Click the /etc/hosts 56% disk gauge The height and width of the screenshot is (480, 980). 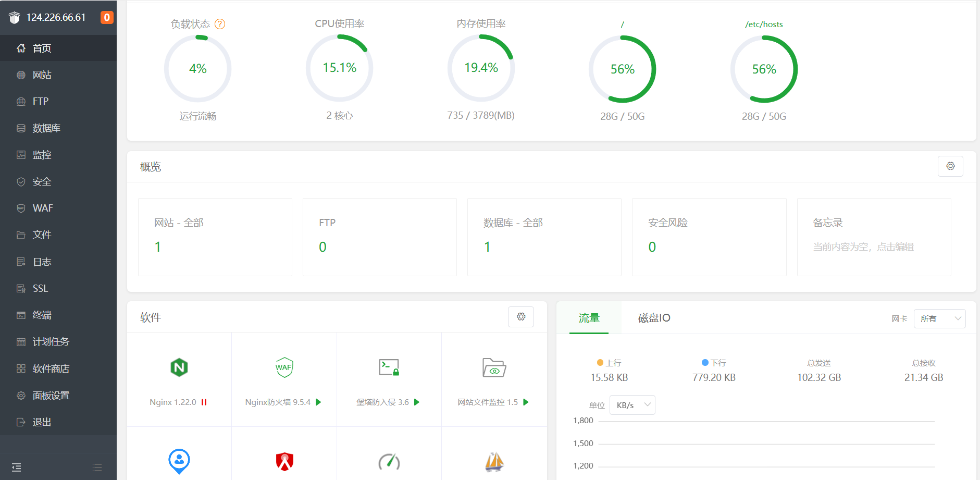pos(764,69)
